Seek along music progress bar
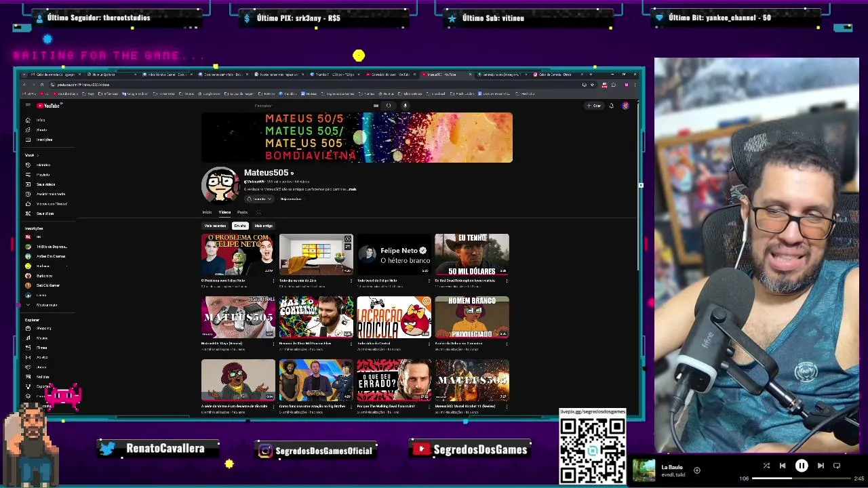The width and height of the screenshot is (868, 488). tap(801, 479)
